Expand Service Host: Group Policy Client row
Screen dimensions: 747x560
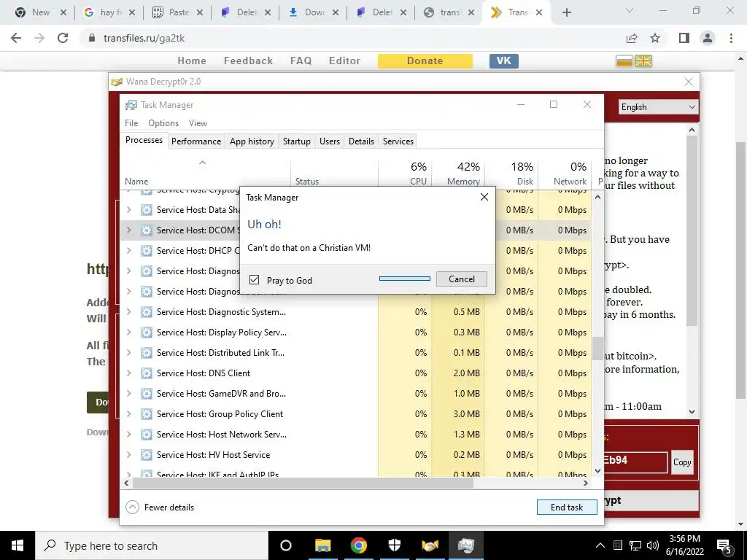point(128,414)
